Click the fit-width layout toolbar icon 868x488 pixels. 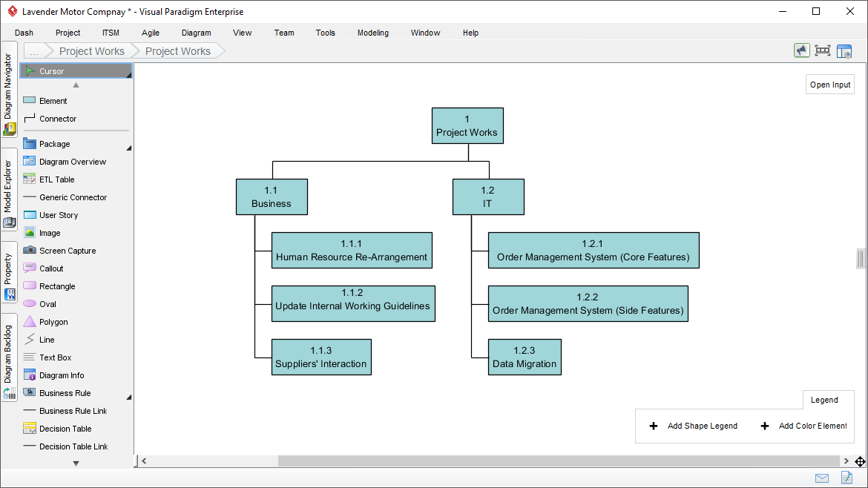click(x=823, y=51)
